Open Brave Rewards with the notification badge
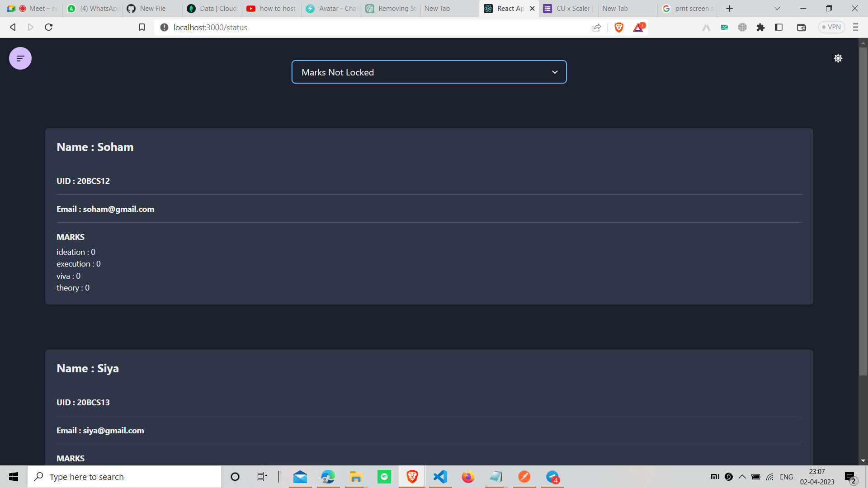This screenshot has width=868, height=488. coord(638,27)
